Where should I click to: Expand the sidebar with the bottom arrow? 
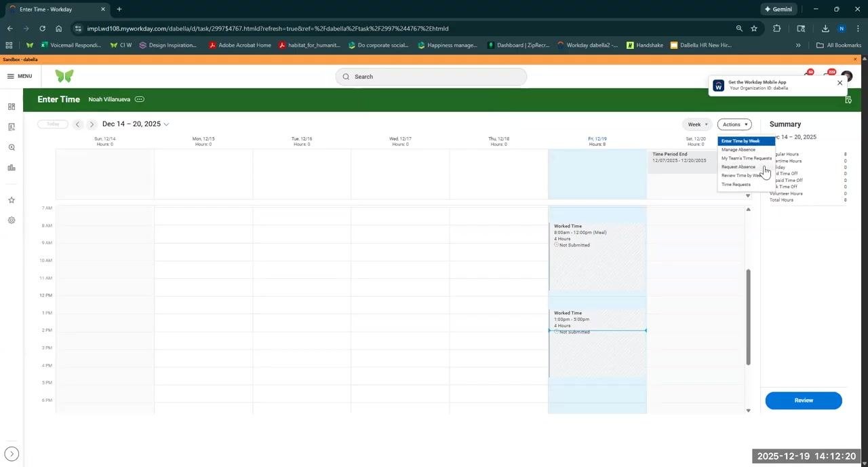point(12,454)
